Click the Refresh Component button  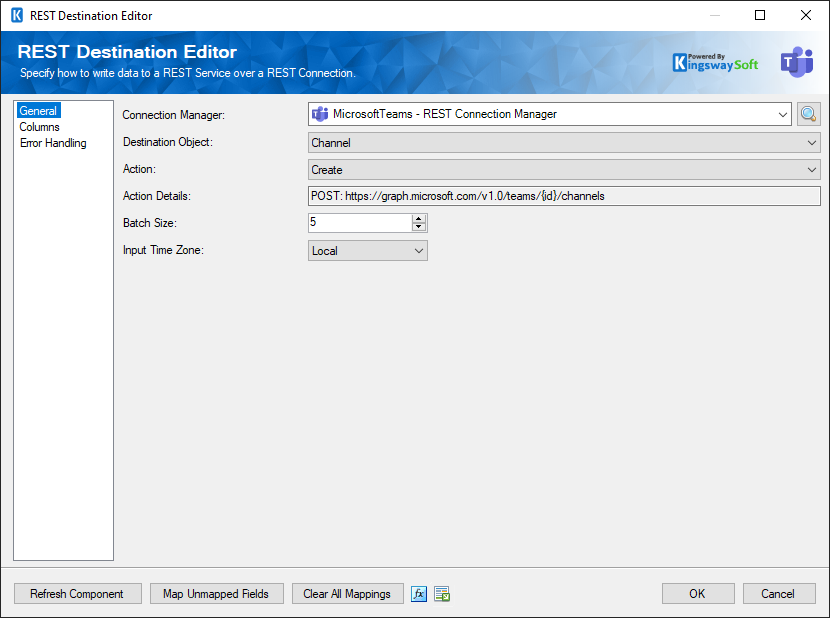[77, 594]
